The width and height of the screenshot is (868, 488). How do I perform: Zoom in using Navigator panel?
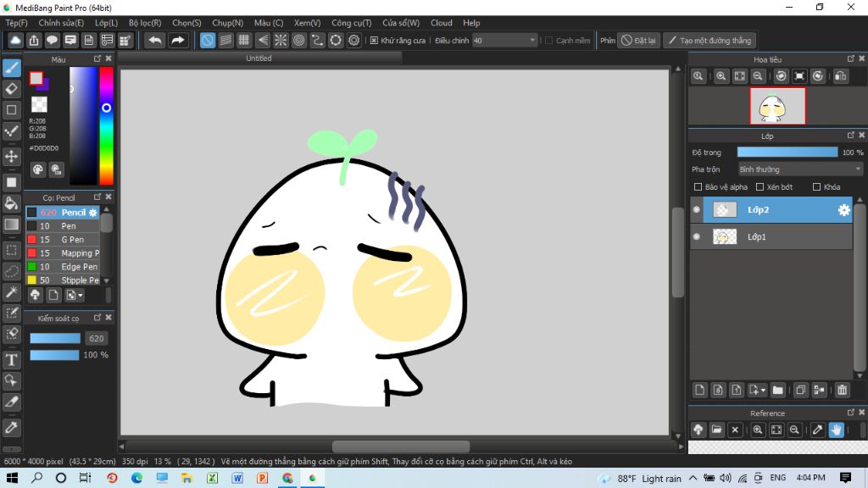[x=721, y=76]
